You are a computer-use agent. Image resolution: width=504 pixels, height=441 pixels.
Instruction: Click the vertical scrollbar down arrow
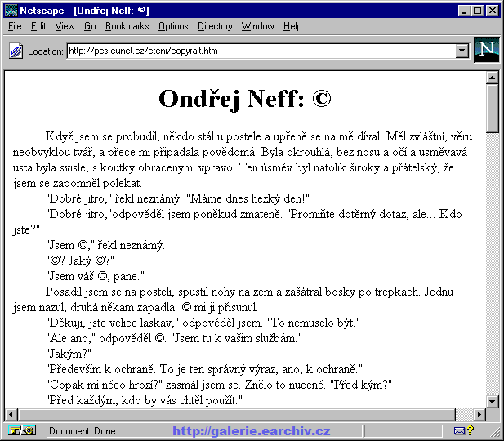point(492,401)
